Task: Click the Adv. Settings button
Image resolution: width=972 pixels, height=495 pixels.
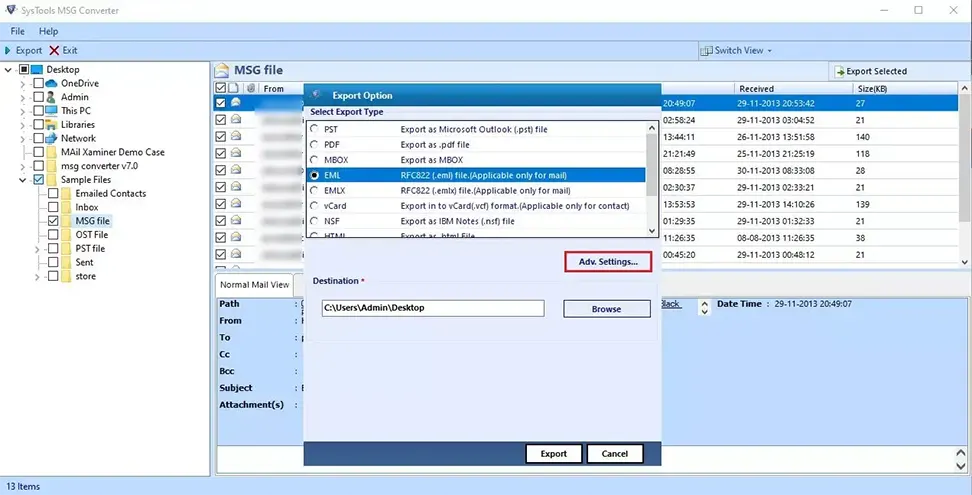Action: (x=607, y=261)
